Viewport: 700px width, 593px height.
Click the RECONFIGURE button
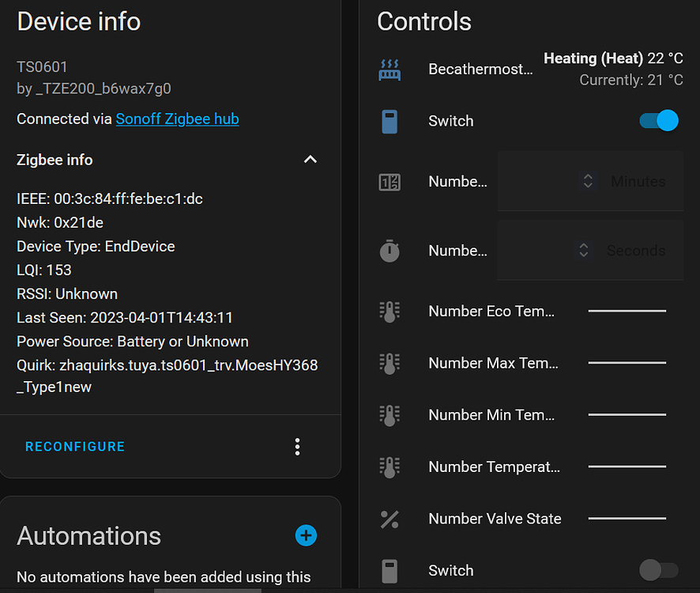point(74,446)
